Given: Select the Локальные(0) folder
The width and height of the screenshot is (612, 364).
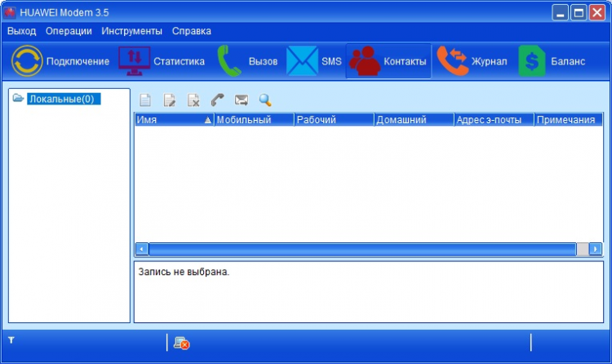Looking at the screenshot, I should pyautogui.click(x=64, y=99).
